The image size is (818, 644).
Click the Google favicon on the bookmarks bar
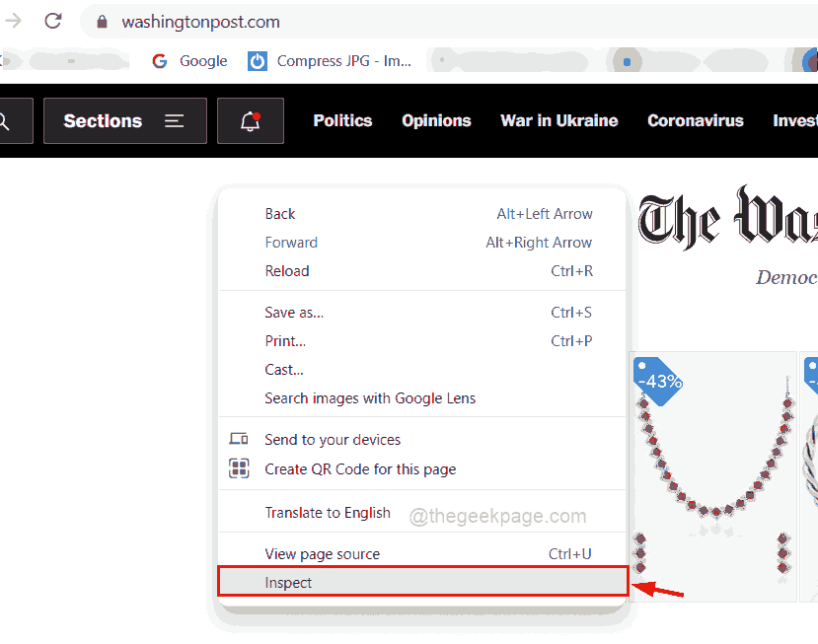point(159,60)
